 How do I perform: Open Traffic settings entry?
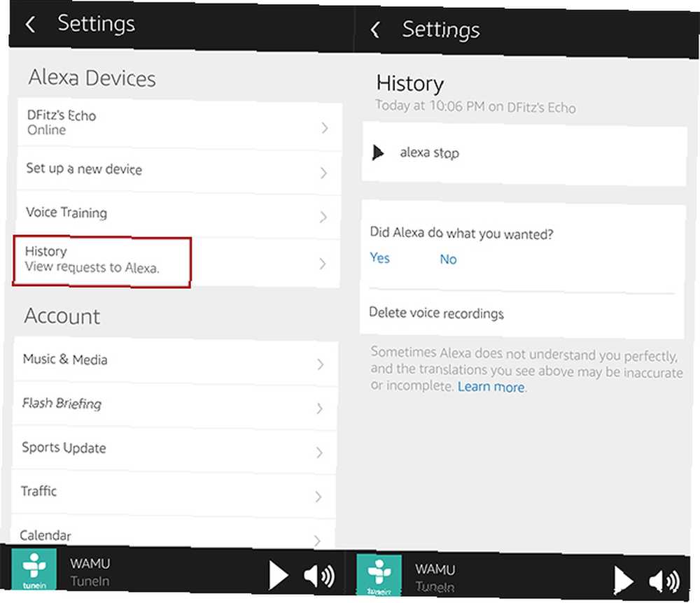(174, 494)
